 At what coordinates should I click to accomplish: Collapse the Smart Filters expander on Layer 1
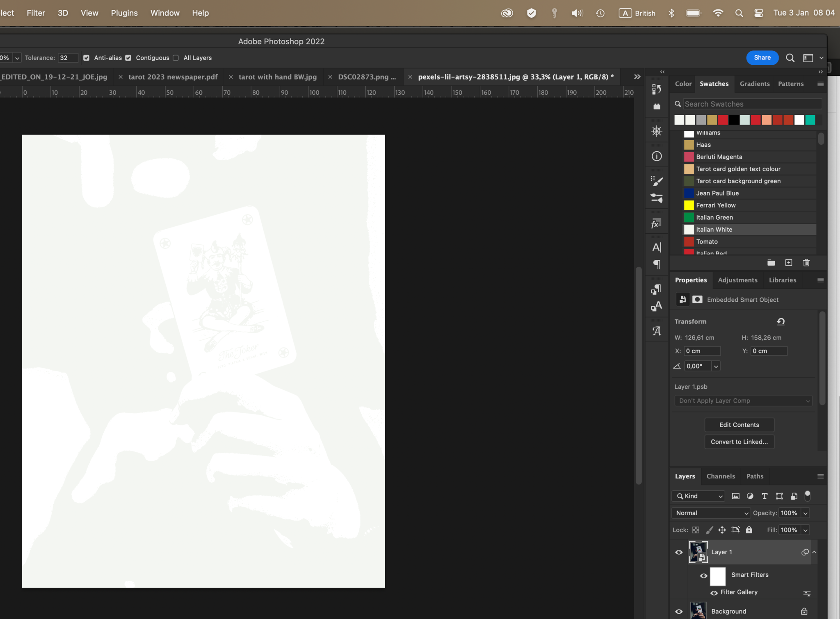(x=815, y=552)
